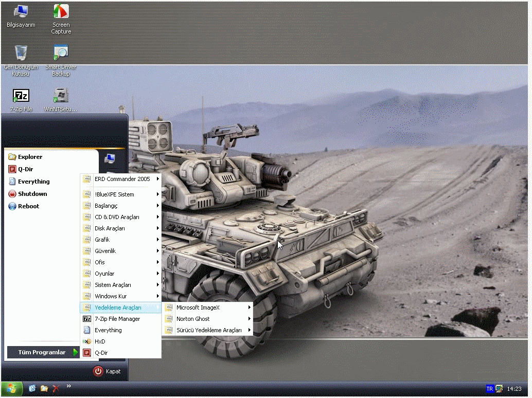Click Everything magnifier icon in programs list
Image resolution: width=532 pixels, height=398 pixels.
pyautogui.click(x=87, y=330)
